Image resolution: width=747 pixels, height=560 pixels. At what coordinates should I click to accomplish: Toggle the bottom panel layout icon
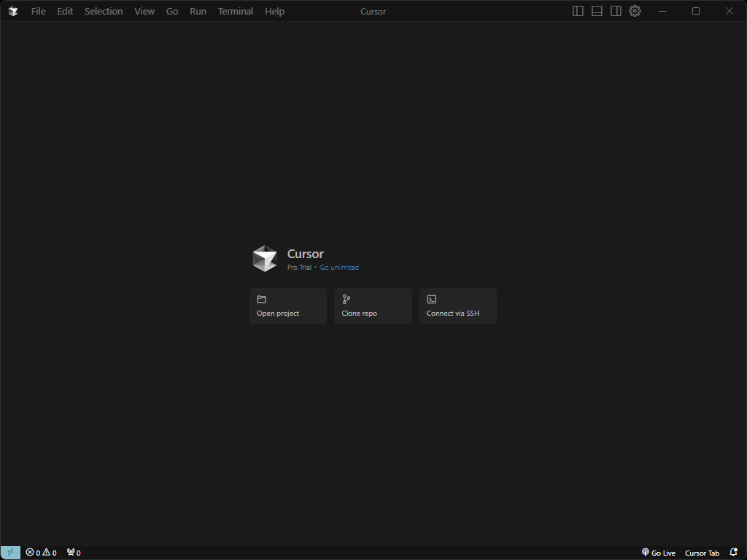click(x=597, y=11)
